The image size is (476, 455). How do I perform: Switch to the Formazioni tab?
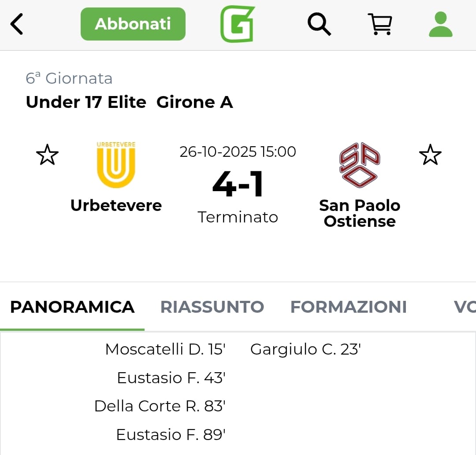coord(348,307)
